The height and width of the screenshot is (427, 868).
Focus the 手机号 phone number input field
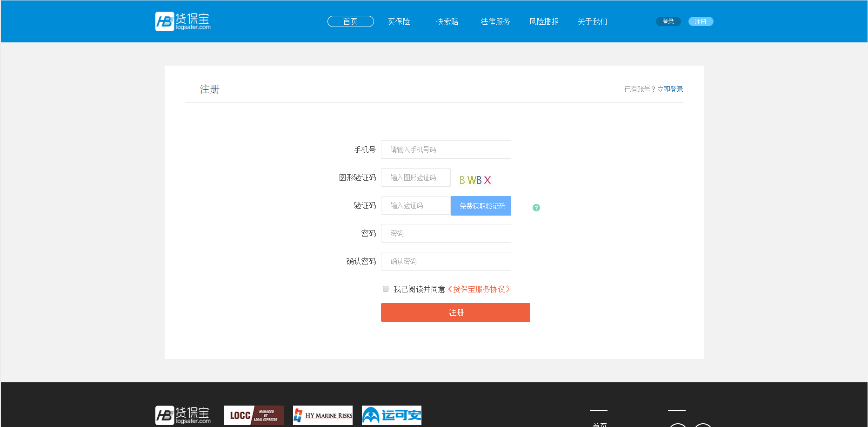click(x=446, y=149)
